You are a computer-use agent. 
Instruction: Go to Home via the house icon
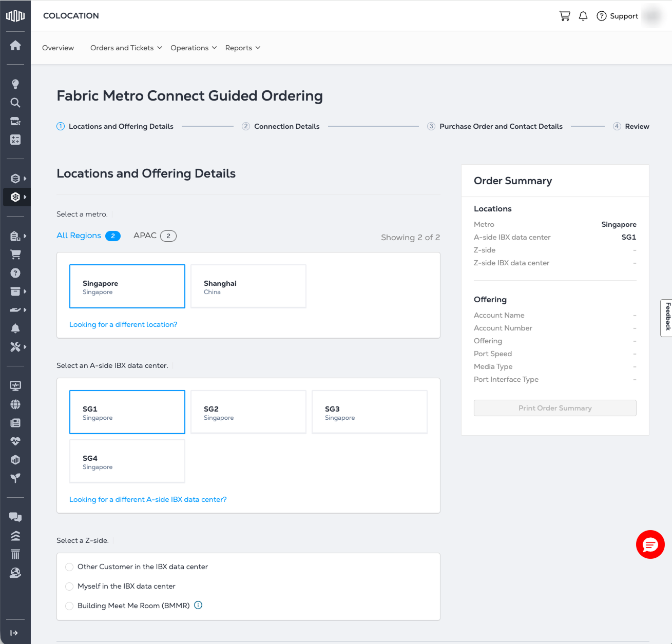[15, 45]
